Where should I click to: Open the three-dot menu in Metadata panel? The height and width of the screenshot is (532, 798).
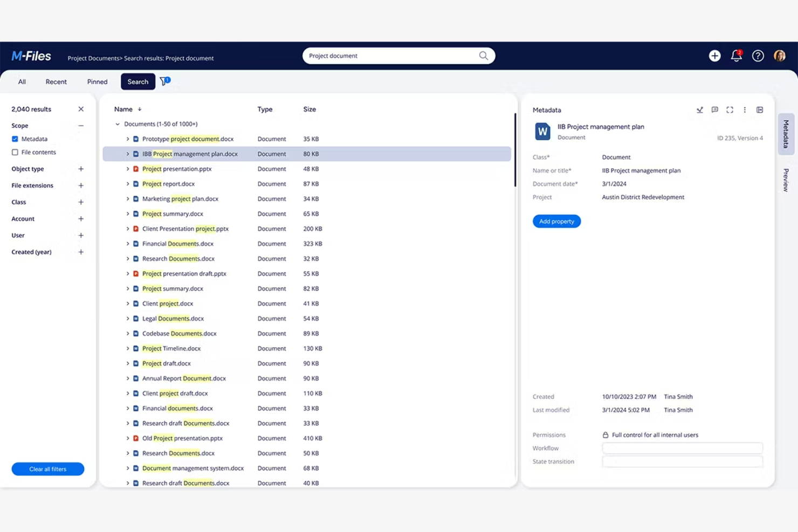tap(745, 109)
